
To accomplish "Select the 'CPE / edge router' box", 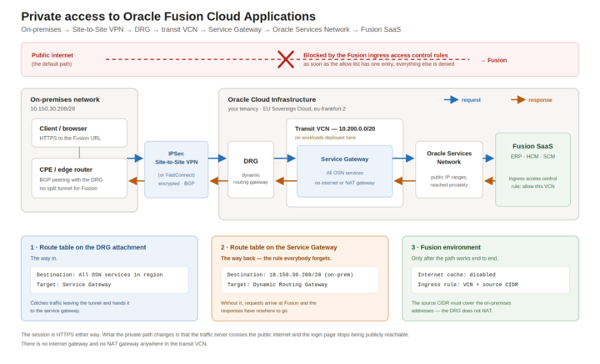I will click(79, 179).
